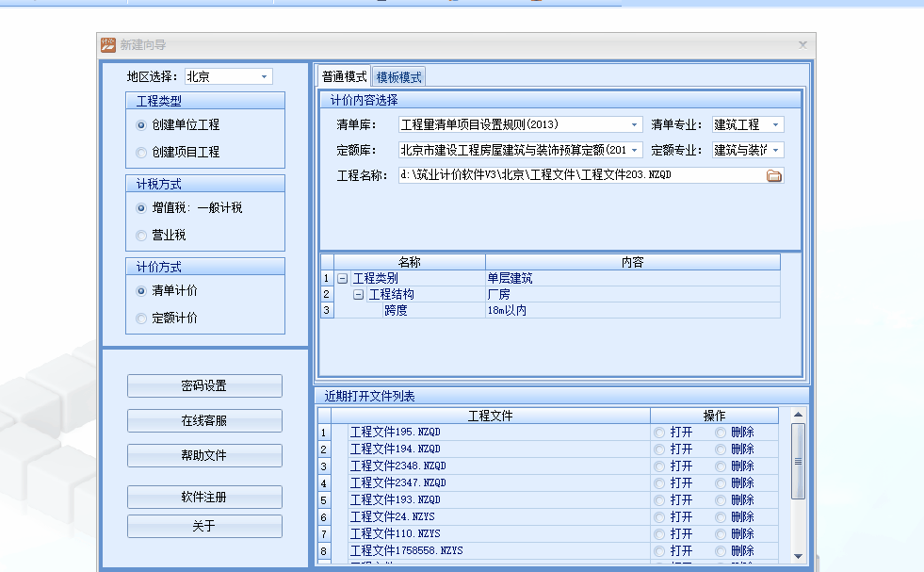Screen dimensions: 924x572
Task: Click the 密码设置 button
Action: (x=204, y=385)
